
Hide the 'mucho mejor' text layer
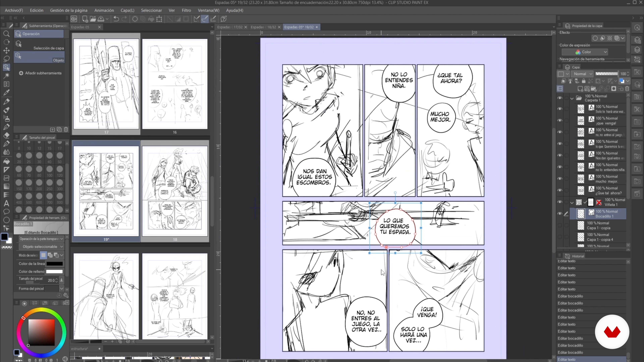[x=560, y=179]
